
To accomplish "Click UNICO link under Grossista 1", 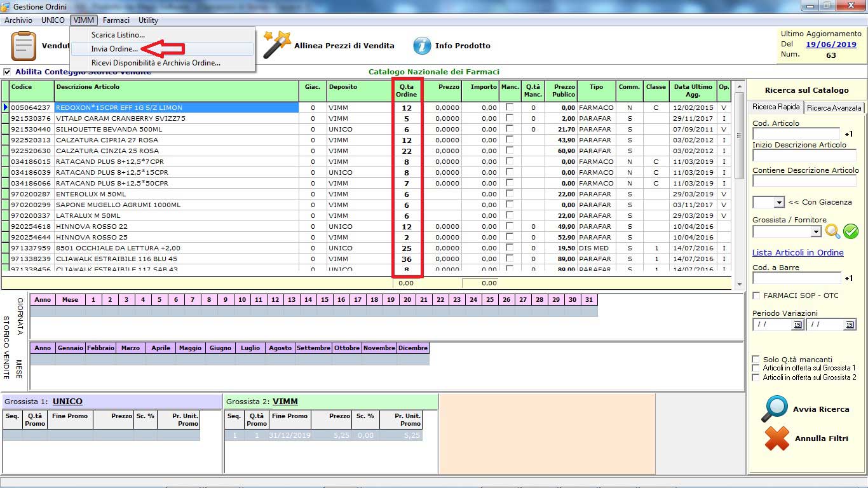I will pos(67,402).
